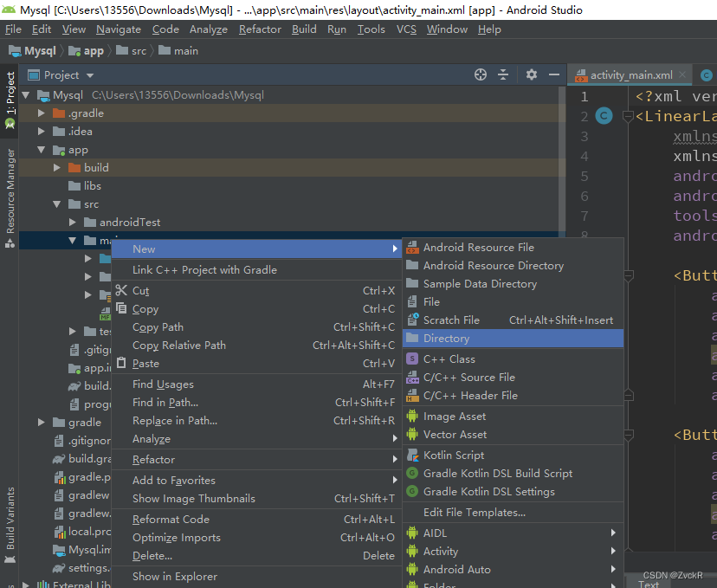This screenshot has height=588, width=717.
Task: Click the Collapse All icon in Project panel
Action: [x=503, y=74]
